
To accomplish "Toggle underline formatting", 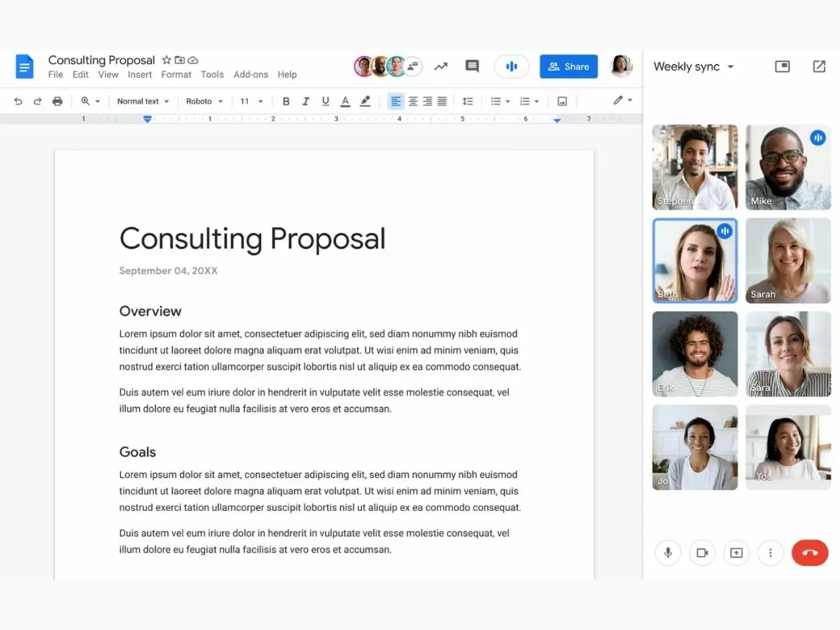I will pyautogui.click(x=325, y=101).
